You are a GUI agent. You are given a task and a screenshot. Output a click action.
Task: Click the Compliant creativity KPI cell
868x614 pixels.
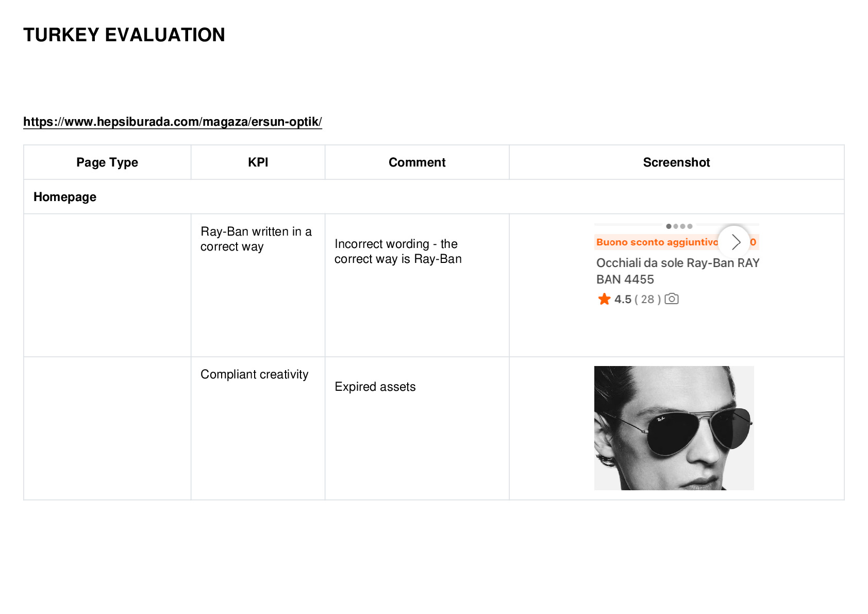255,375
